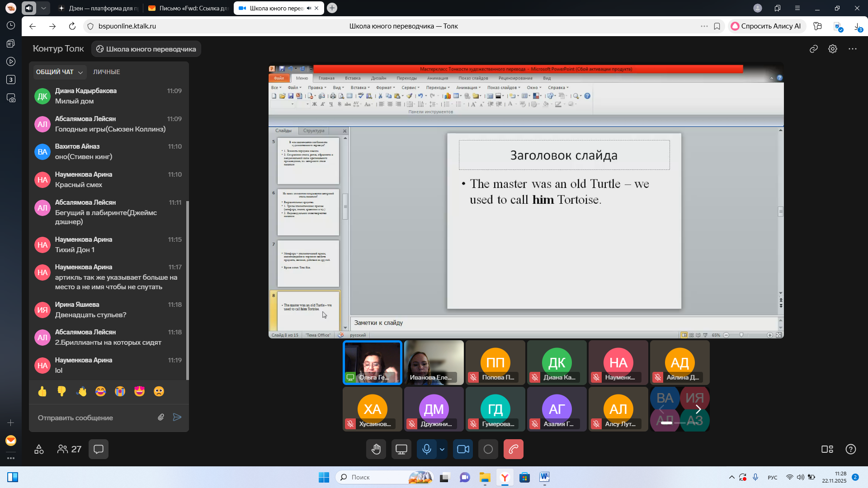
Task: Click Спросить Алису AI button
Action: [x=766, y=26]
